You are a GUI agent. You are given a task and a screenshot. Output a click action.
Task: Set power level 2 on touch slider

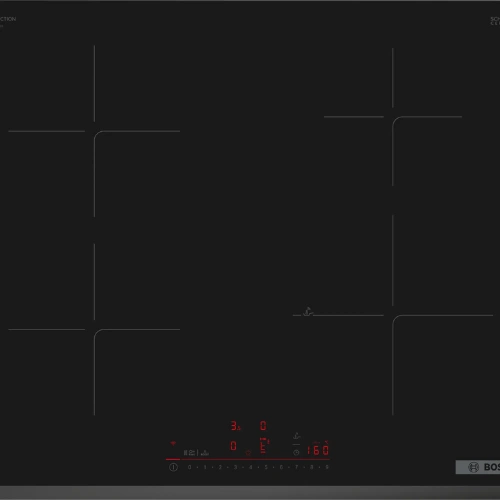coord(220,467)
